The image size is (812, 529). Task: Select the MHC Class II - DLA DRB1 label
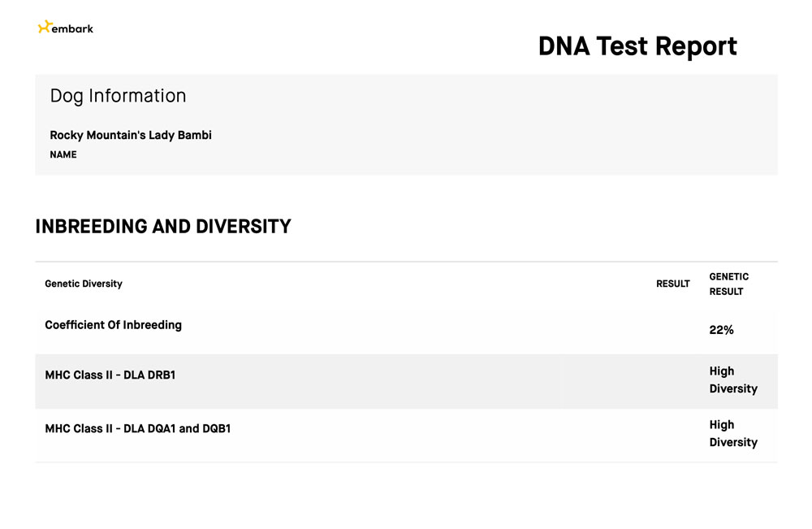[110, 375]
